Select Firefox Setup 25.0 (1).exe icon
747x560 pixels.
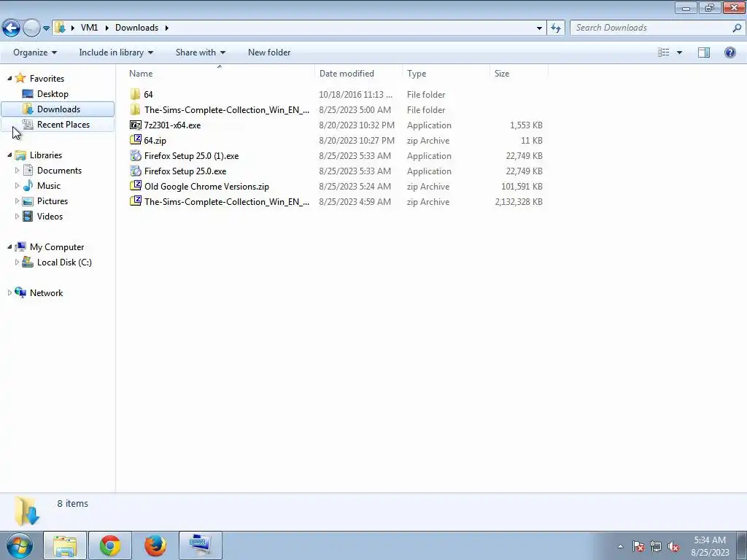(x=135, y=156)
